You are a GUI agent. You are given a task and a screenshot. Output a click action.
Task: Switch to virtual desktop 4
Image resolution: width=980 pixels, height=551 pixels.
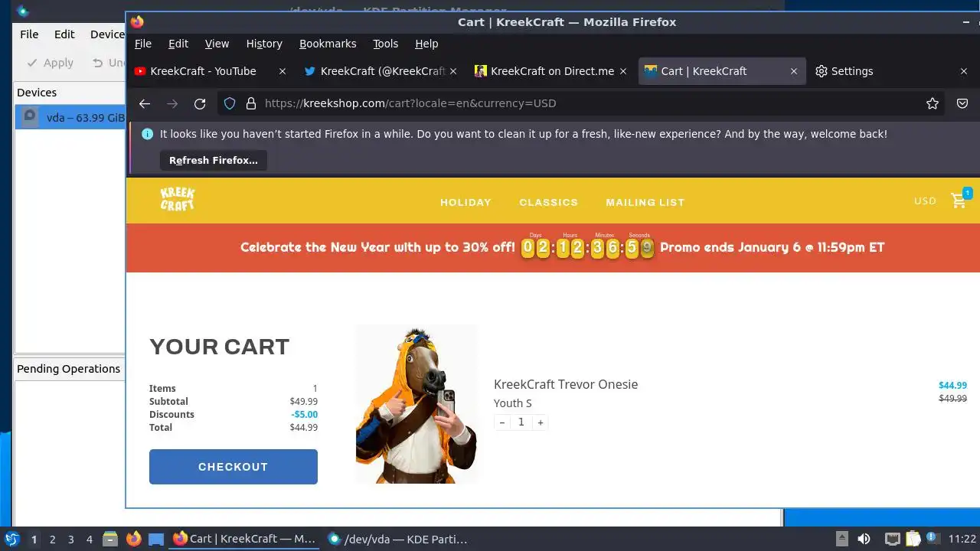click(x=90, y=540)
